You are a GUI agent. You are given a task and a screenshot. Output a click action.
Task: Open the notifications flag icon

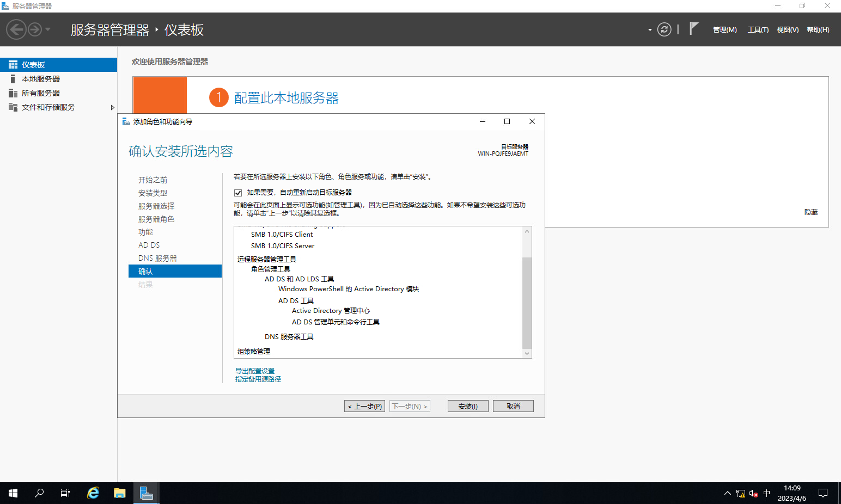tap(693, 29)
